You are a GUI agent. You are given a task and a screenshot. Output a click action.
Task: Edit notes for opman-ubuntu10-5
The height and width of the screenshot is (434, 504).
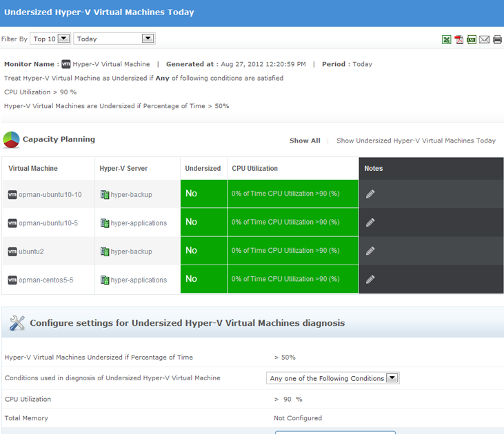pos(370,223)
